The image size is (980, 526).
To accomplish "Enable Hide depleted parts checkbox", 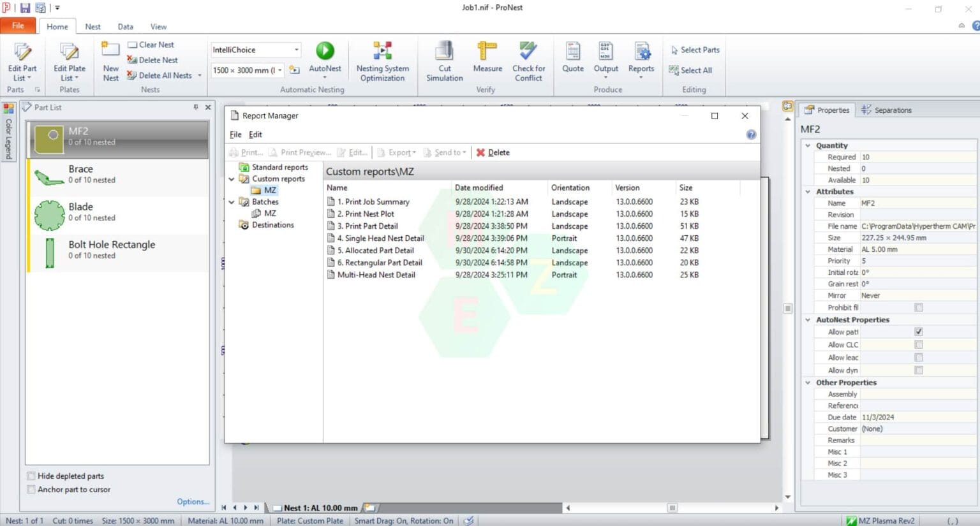I will (31, 476).
